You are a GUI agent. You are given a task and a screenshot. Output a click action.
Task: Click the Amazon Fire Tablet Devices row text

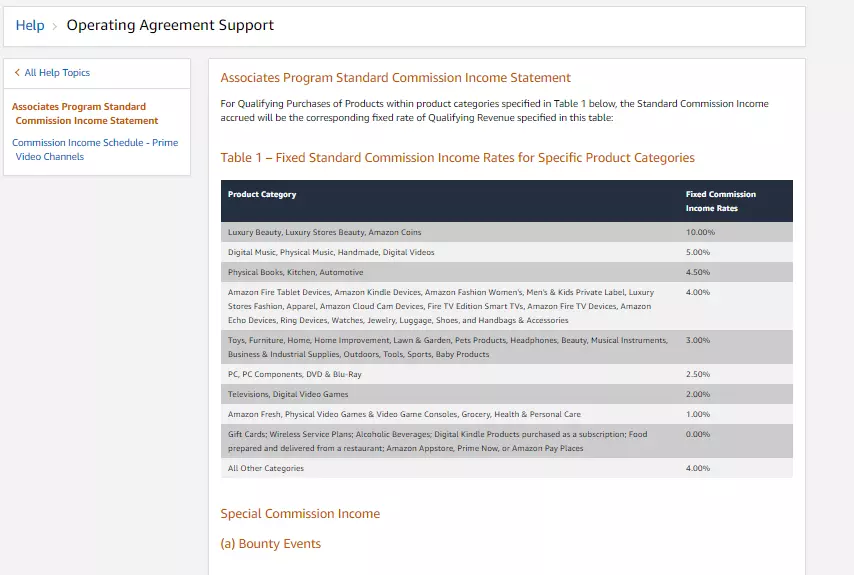(x=441, y=306)
